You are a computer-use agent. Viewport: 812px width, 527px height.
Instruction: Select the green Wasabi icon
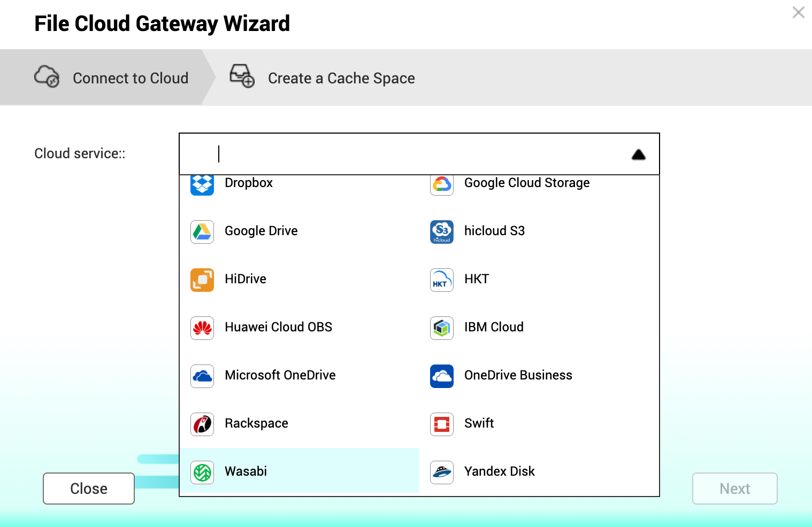[202, 472]
